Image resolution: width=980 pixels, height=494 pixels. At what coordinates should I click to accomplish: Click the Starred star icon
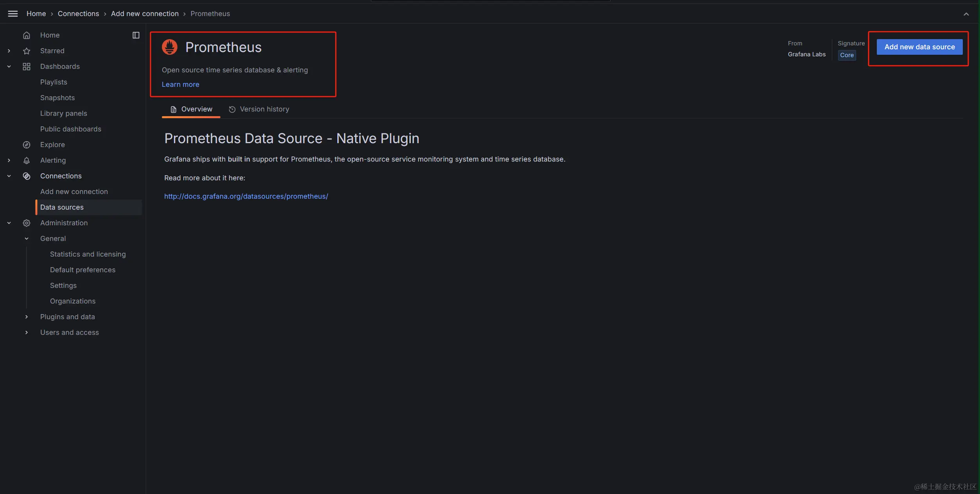27,51
